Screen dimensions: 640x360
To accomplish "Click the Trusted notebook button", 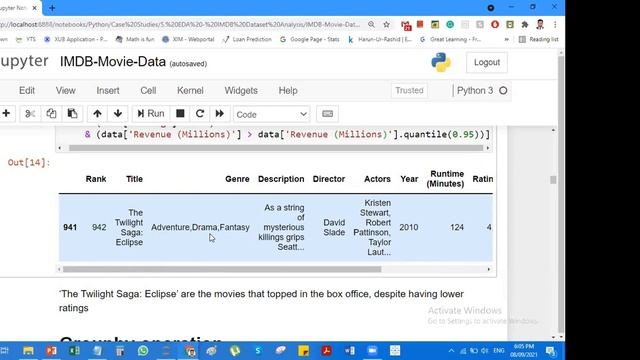I will point(409,91).
